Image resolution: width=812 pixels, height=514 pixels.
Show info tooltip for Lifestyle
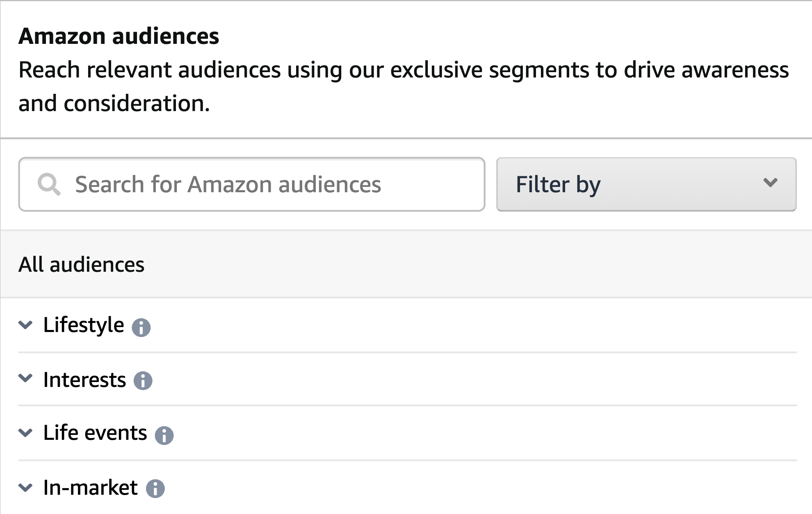pos(141,327)
